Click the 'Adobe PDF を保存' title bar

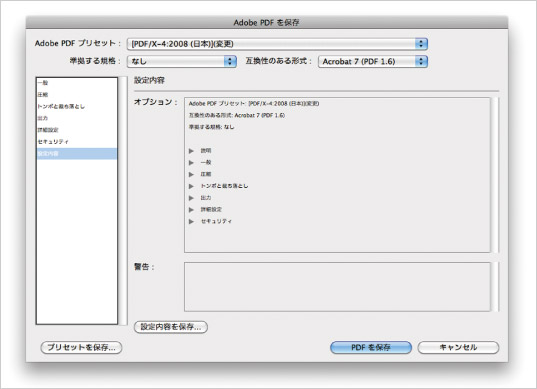click(x=267, y=23)
